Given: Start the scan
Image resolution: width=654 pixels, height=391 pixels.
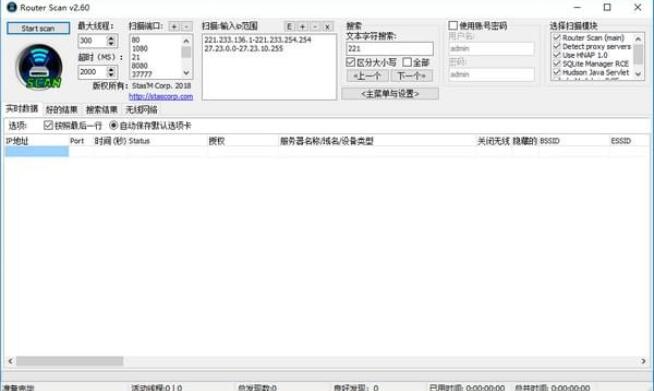Looking at the screenshot, I should (38, 28).
